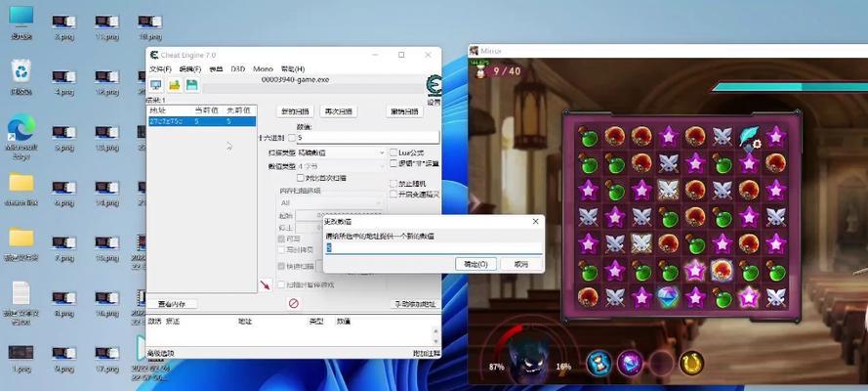Open the value type (数值类型) dropdown

click(342, 165)
